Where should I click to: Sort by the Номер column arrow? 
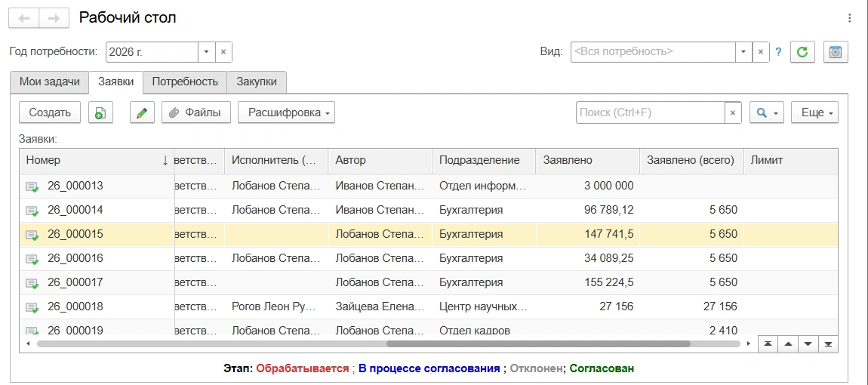pyautogui.click(x=165, y=161)
